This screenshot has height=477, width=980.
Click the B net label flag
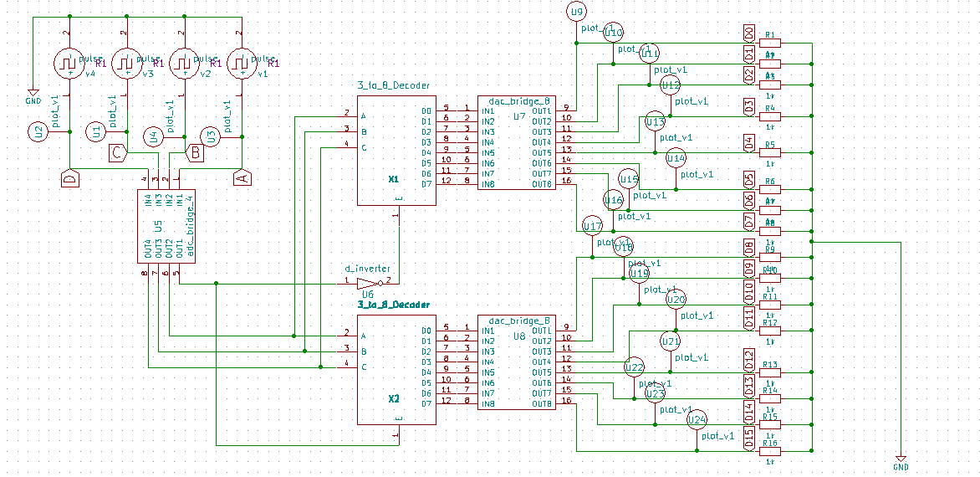194,152
